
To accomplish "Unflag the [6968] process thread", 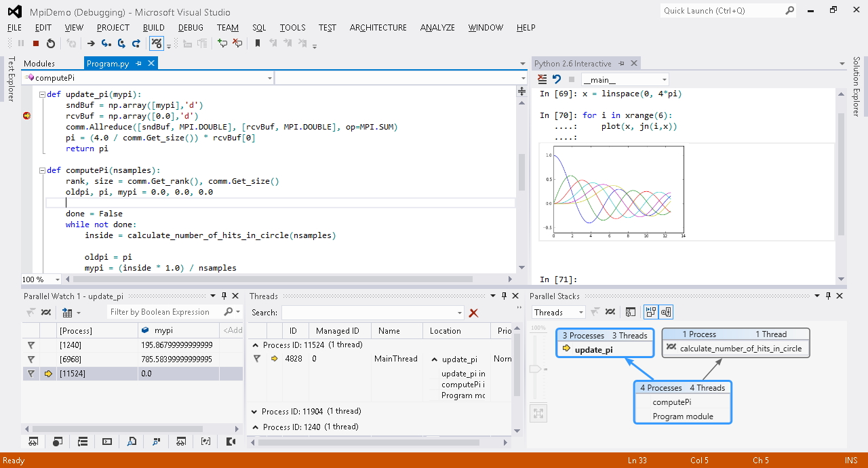I will pyautogui.click(x=30, y=359).
